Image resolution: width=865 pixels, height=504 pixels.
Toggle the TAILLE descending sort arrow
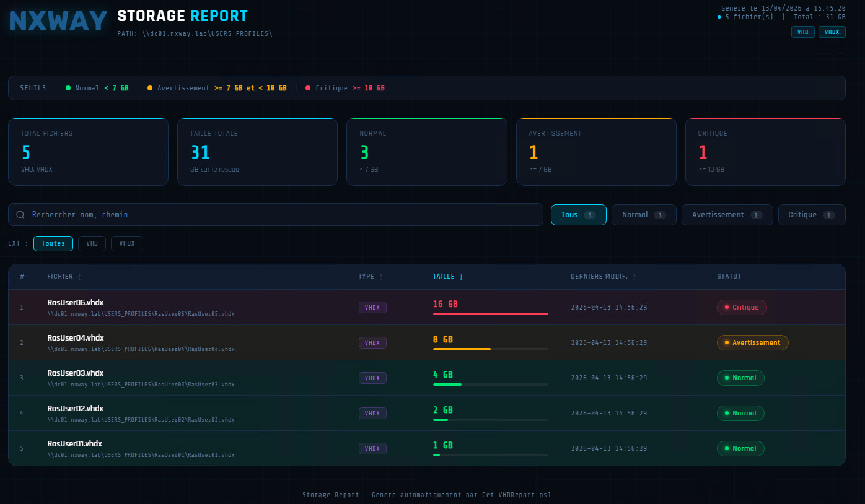click(x=461, y=277)
